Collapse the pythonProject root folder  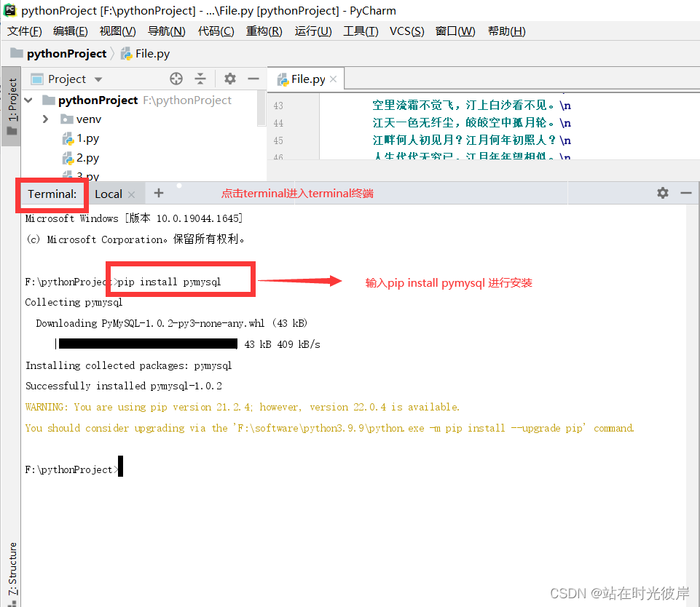[x=28, y=100]
